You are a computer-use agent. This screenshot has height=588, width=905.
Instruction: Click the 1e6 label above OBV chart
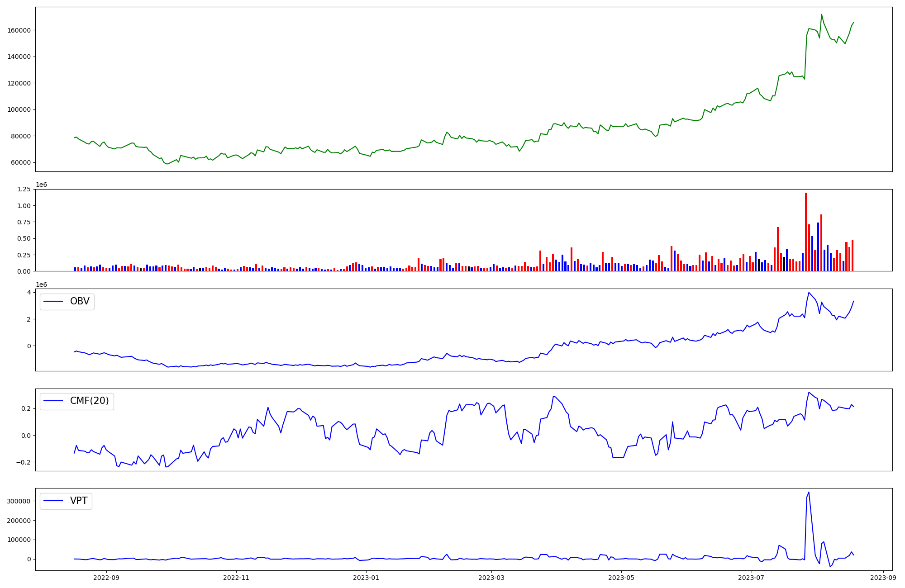[41, 285]
